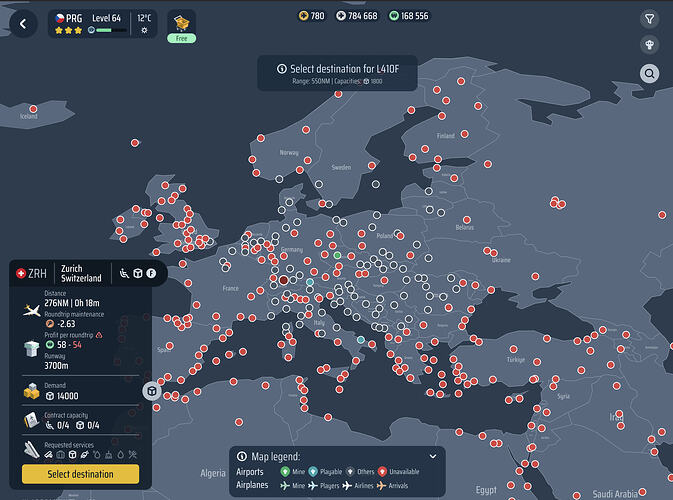Click the Demand value 14000

[x=62, y=396]
